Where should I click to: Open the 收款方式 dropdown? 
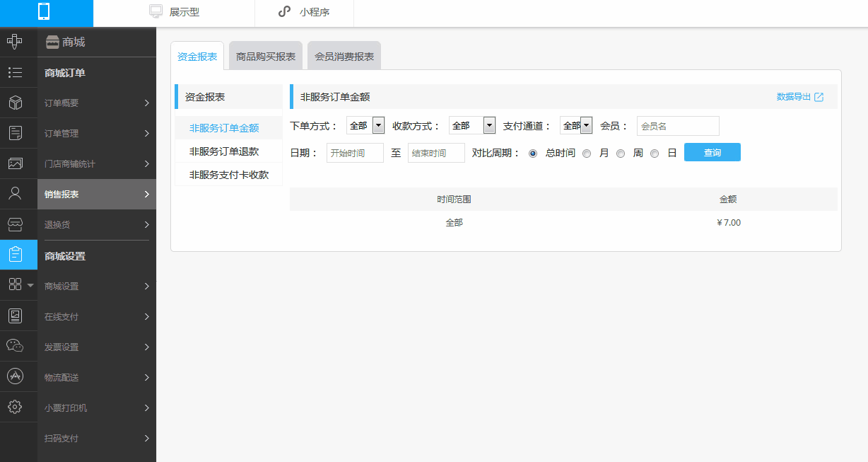tap(472, 125)
